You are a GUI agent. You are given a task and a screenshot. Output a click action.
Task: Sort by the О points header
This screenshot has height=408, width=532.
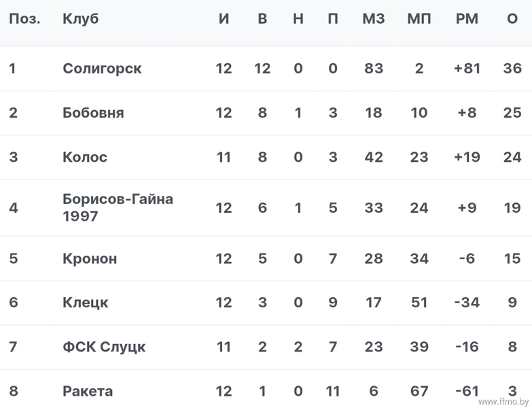tap(512, 18)
